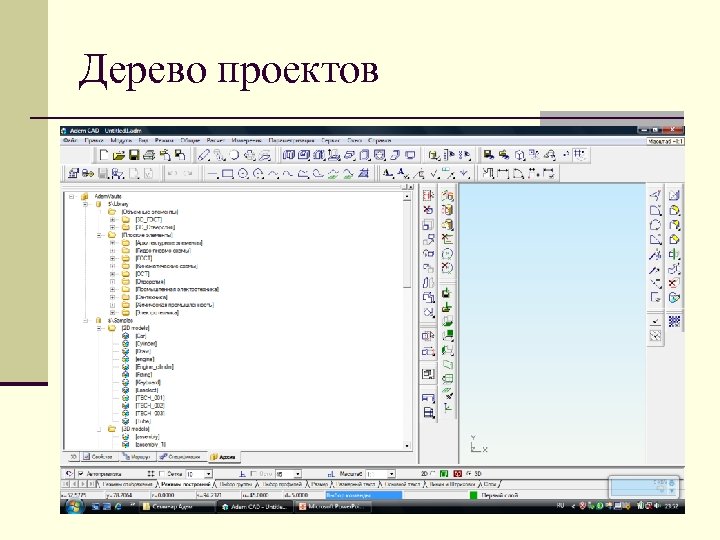
Task: Click the tab scroll-right arrow button
Action: click(x=83, y=484)
